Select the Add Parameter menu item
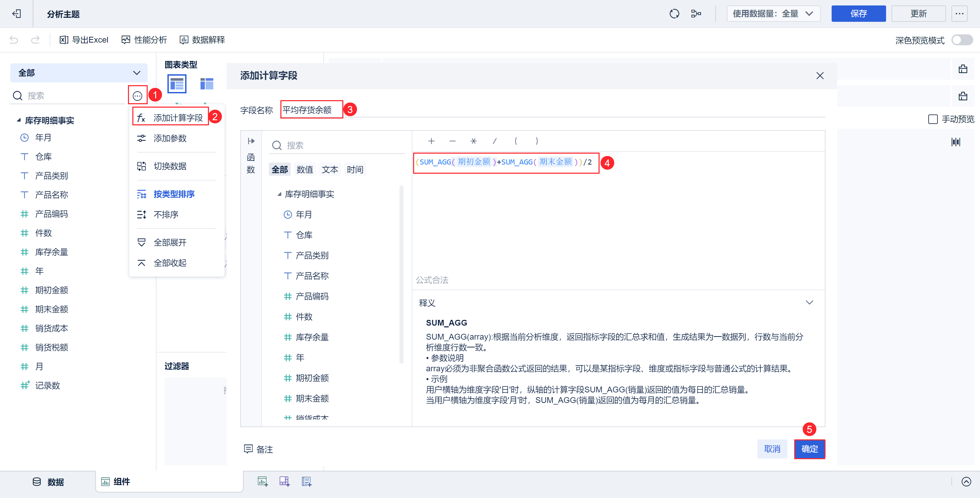 170,138
